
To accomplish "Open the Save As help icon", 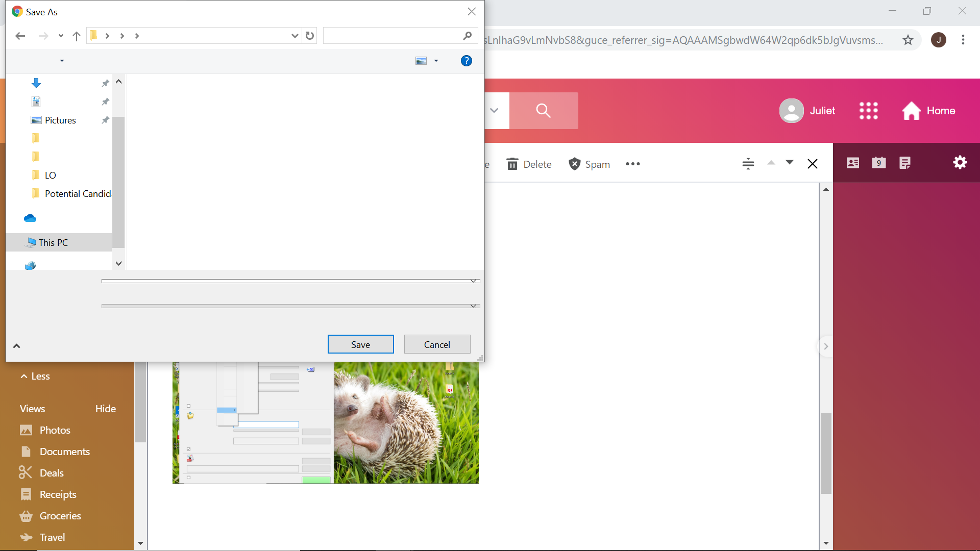I will point(466,61).
